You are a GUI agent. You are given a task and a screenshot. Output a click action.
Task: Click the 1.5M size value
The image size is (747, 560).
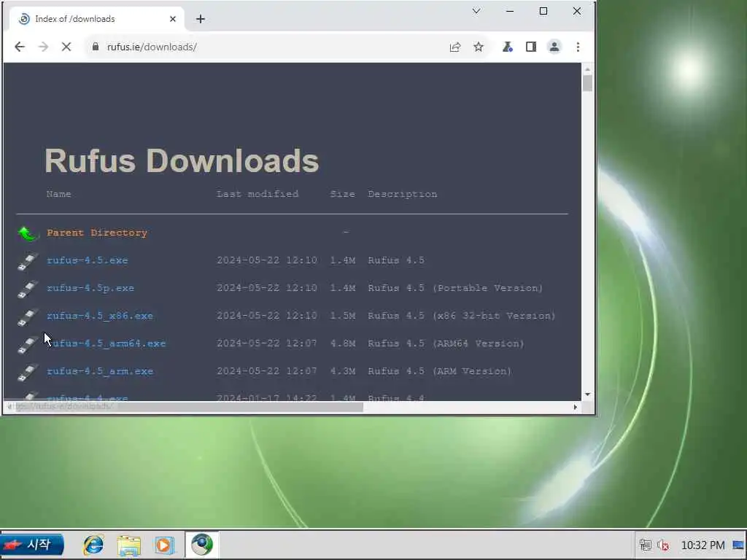(343, 316)
